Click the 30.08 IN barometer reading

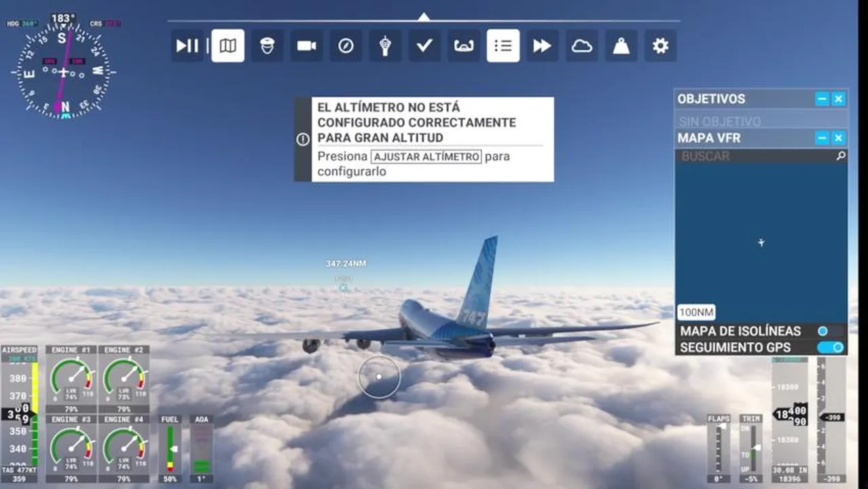pyautogui.click(x=790, y=469)
